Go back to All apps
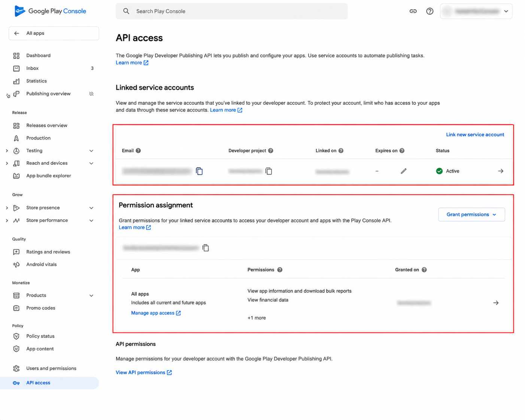Viewport: 525px width, 420px height. 54,33
